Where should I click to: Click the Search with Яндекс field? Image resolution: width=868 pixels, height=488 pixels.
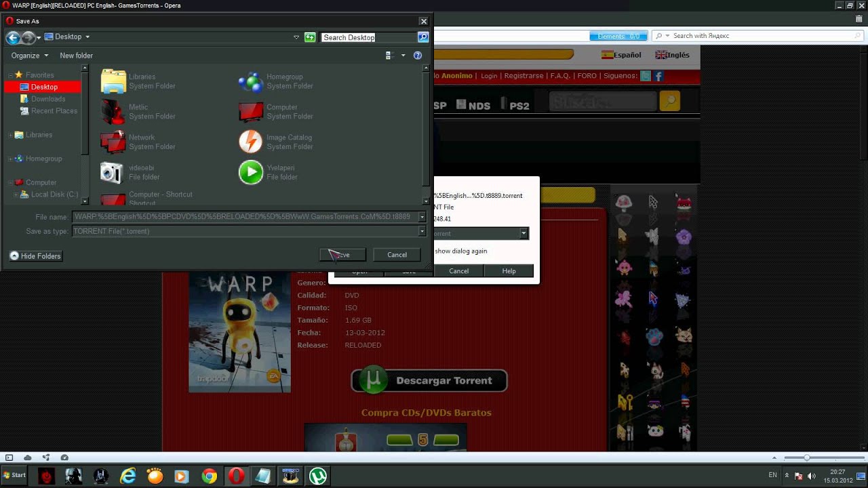click(759, 36)
